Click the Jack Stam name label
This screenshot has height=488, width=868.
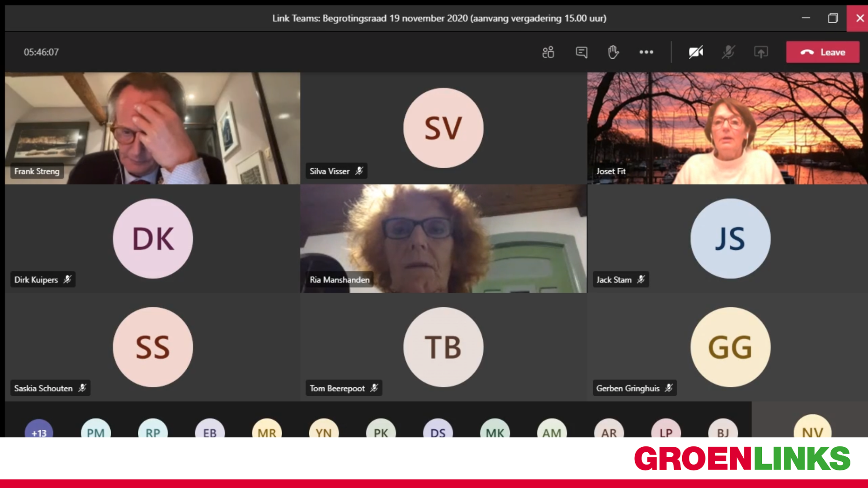click(614, 280)
